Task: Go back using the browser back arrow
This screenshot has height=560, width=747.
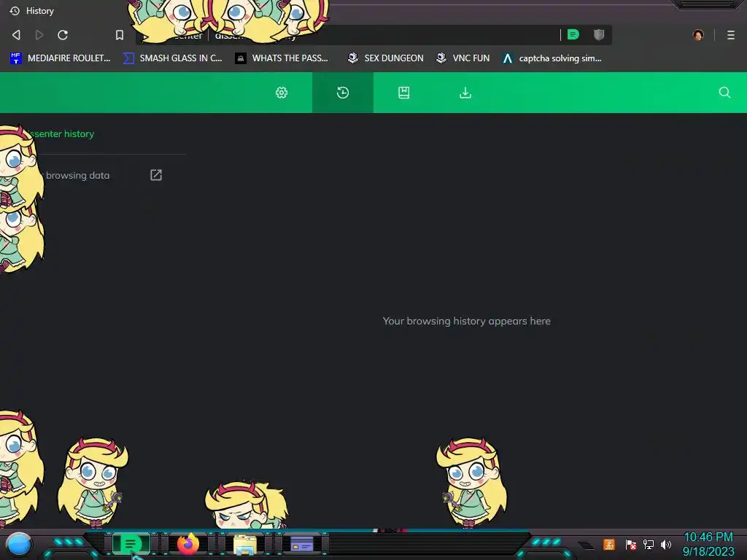Action: tap(16, 35)
